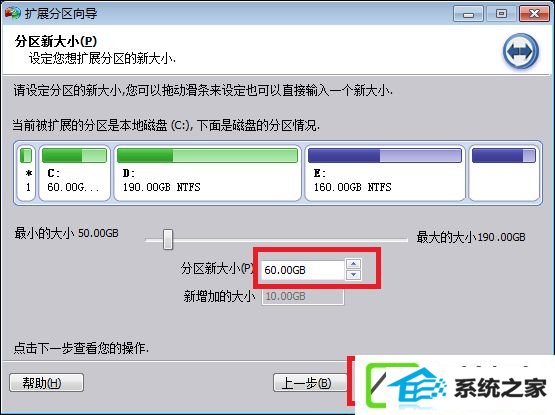This screenshot has width=555, height=415.
Task: Select the unlabeled last blue partition
Action: point(504,173)
